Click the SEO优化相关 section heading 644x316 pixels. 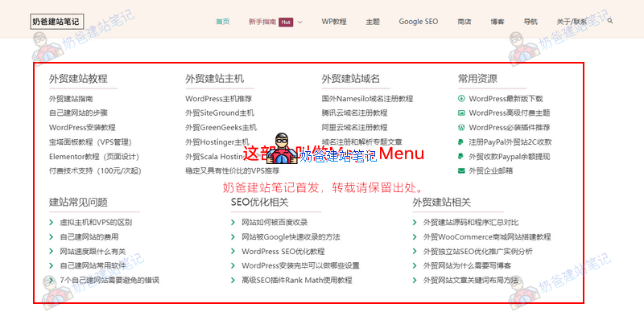pos(260,202)
